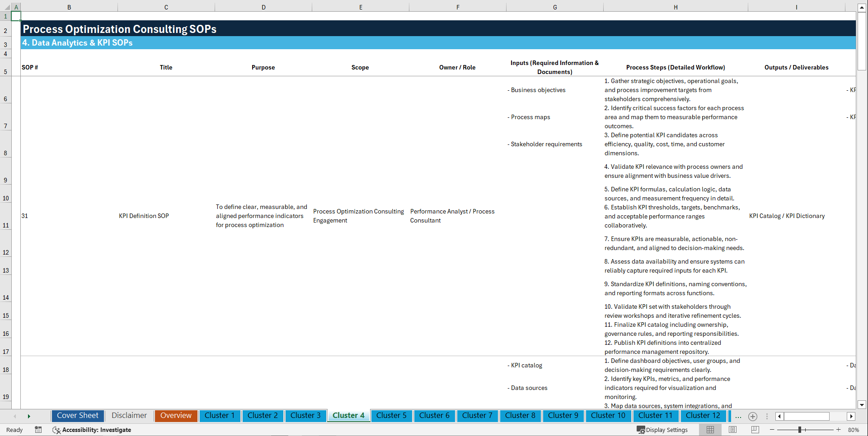
Task: Switch to Normal view
Action: coord(710,430)
